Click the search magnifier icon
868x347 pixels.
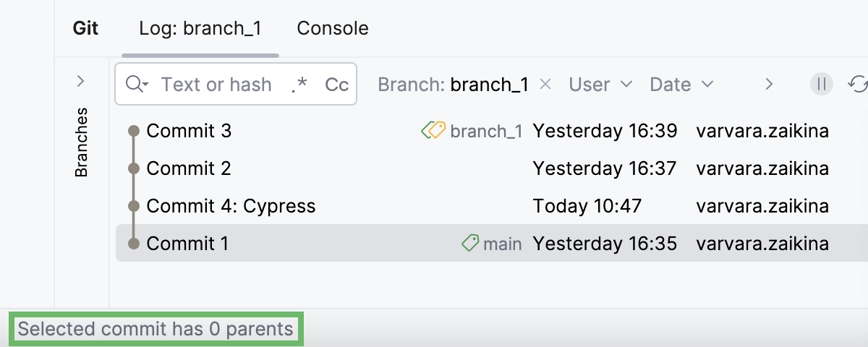pos(135,85)
